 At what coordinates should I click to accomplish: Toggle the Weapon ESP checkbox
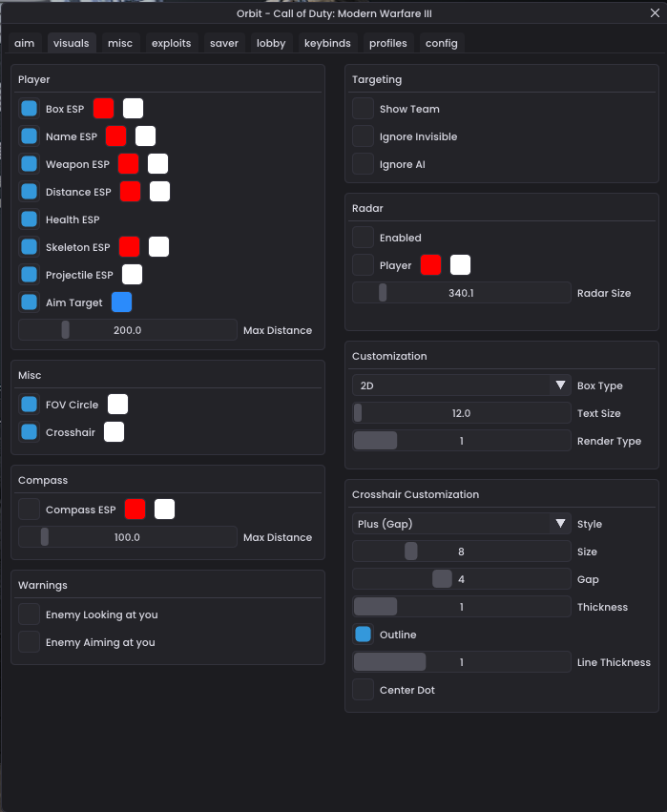coord(29,164)
